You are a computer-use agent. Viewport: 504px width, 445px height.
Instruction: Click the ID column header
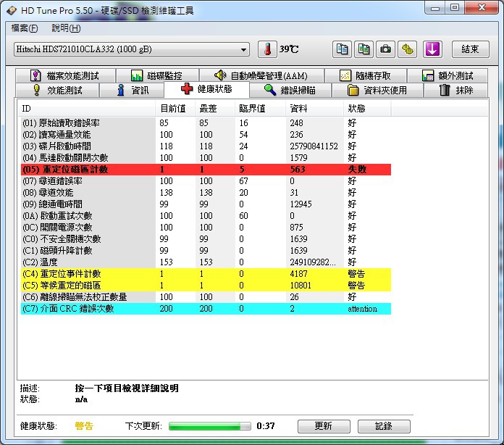pyautogui.click(x=87, y=109)
